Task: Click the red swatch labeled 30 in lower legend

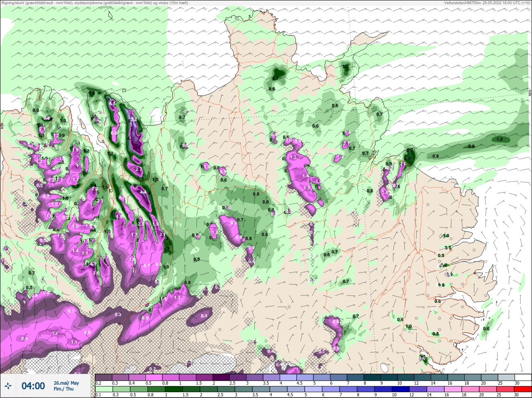Action: (523, 390)
